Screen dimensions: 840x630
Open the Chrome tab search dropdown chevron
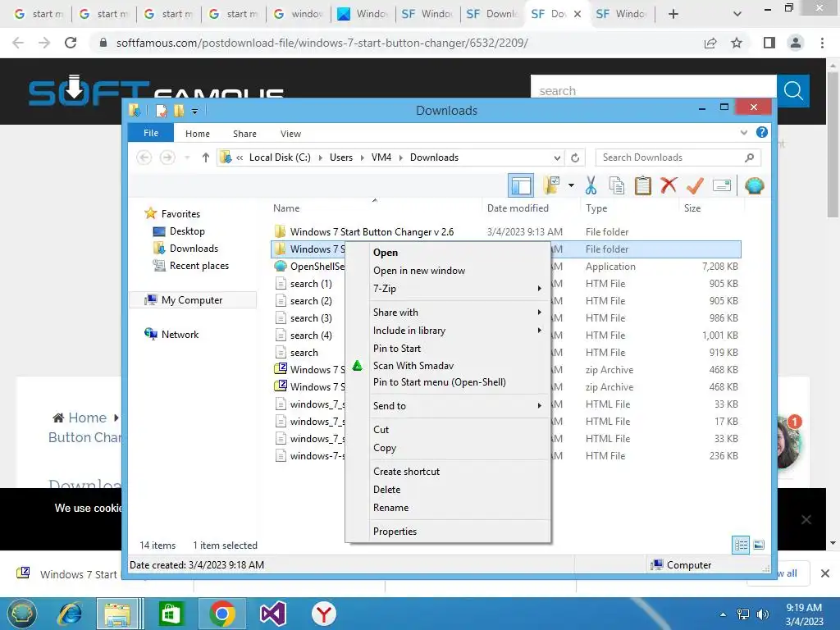click(x=737, y=14)
